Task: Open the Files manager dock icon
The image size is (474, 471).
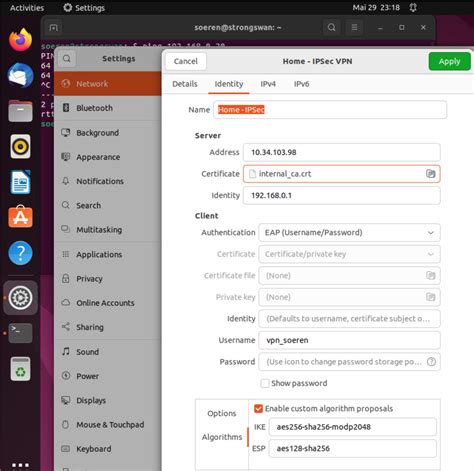Action: [20, 111]
